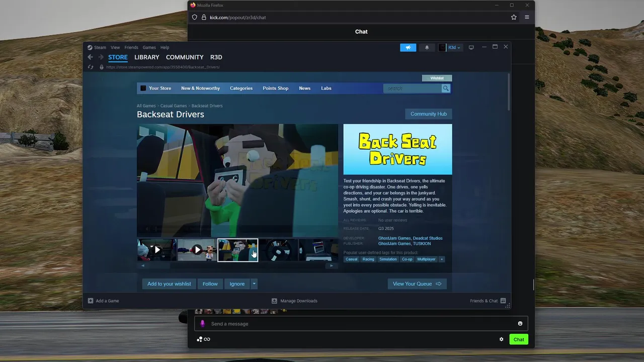Viewport: 644px width, 362px height.
Task: Open Labs in store nav
Action: pos(326,88)
